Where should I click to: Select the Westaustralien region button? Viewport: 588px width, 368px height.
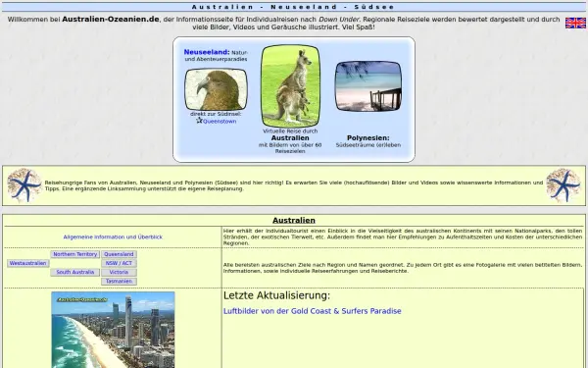(x=28, y=263)
